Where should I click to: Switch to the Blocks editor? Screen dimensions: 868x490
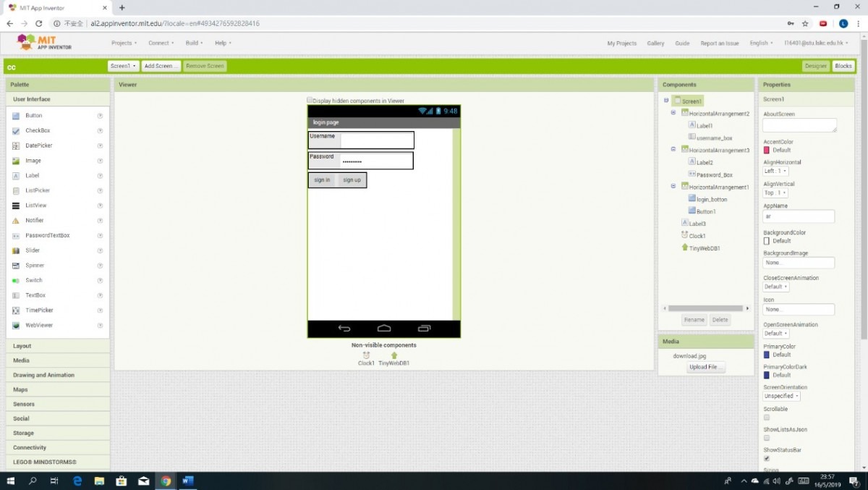click(843, 66)
